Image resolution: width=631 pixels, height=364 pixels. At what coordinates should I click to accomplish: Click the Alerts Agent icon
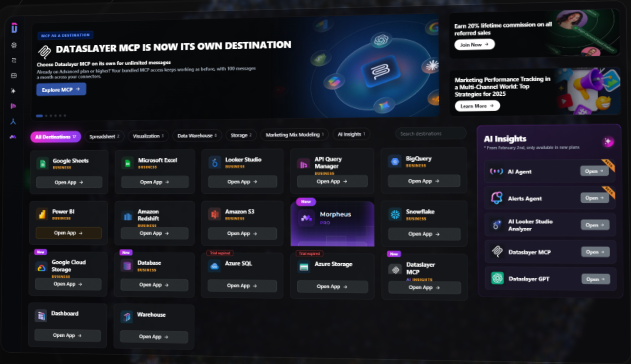click(497, 198)
